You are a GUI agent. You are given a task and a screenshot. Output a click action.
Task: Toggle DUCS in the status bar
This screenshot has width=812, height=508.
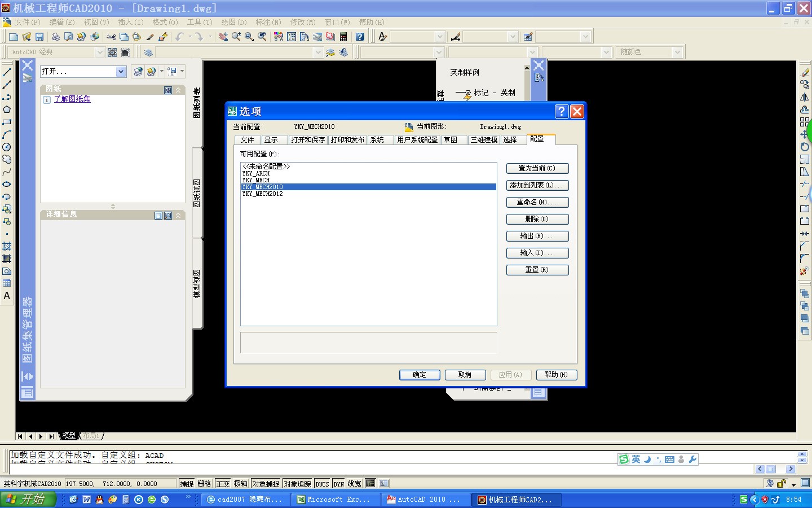click(322, 484)
